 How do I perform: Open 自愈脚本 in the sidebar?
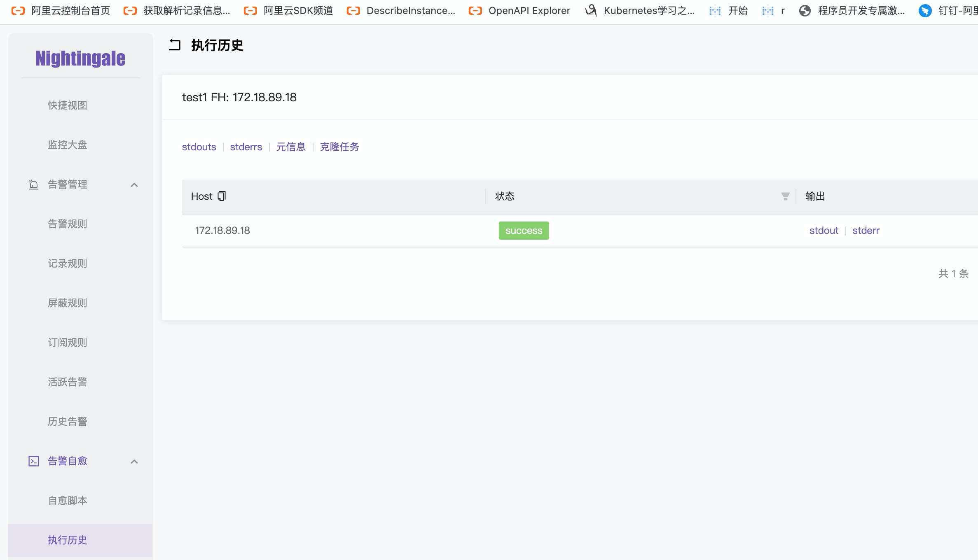tap(67, 501)
